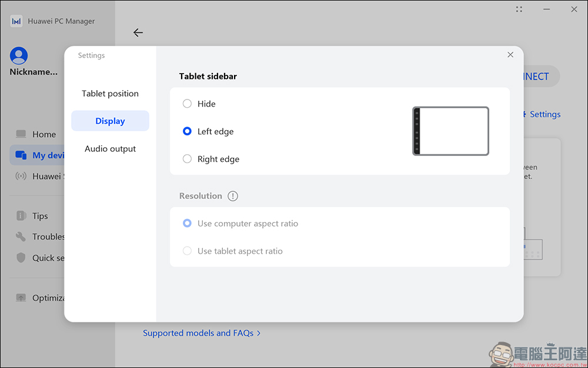Click the Optimization icon in sidebar
This screenshot has height=368, width=588.
(21, 298)
